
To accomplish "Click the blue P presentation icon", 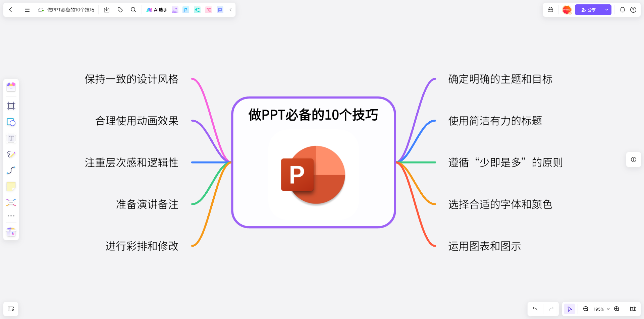I will [x=186, y=10].
